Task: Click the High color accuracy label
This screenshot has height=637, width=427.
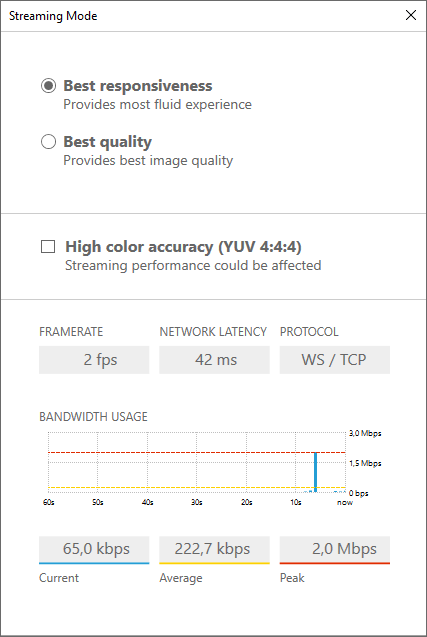Action: [183, 247]
